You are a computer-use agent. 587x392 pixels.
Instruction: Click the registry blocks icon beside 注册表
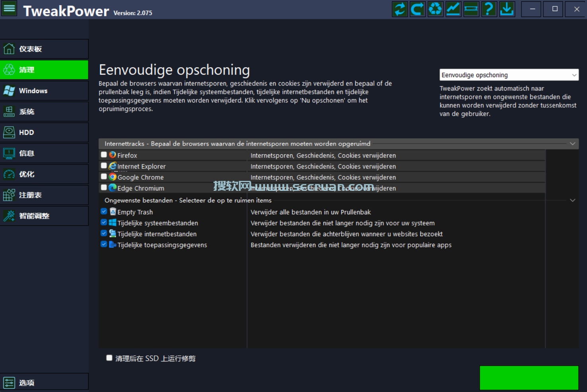9,195
